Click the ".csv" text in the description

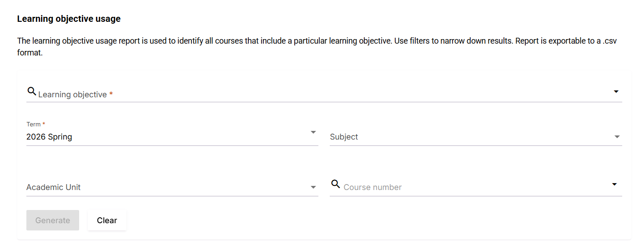(608, 41)
